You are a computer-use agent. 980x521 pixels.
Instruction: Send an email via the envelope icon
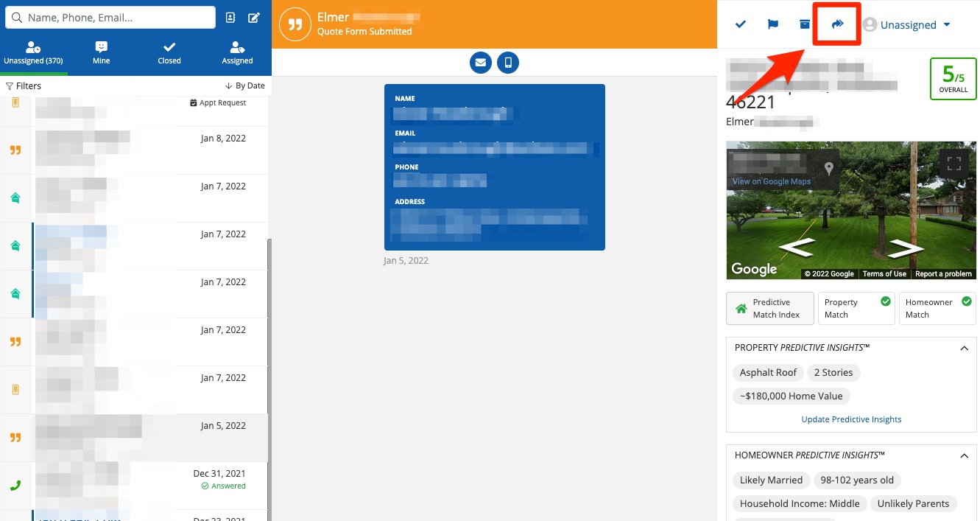coord(481,63)
